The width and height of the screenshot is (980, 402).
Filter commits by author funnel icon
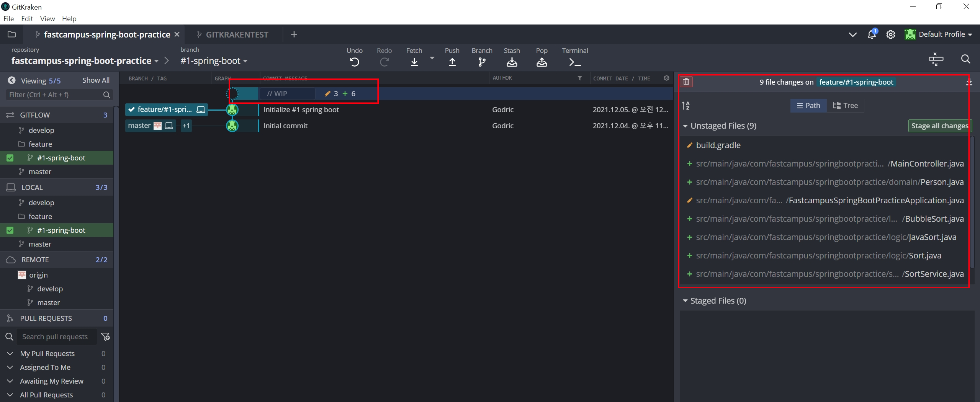[x=580, y=78]
